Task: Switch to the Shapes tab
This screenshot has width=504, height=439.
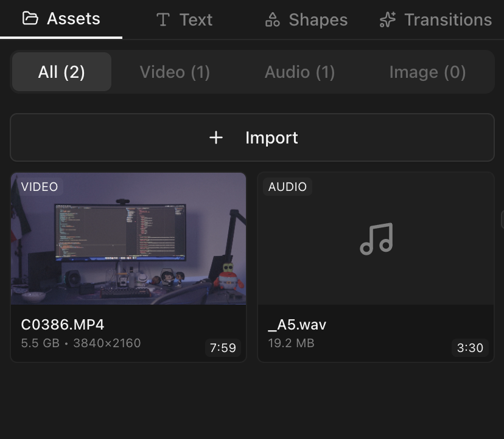Action: click(x=305, y=19)
